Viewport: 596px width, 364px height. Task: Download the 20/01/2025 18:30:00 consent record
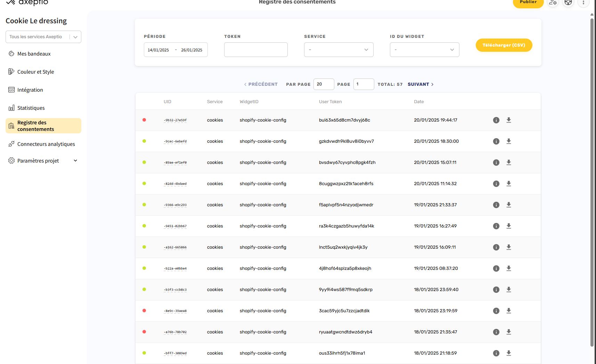coord(509,141)
